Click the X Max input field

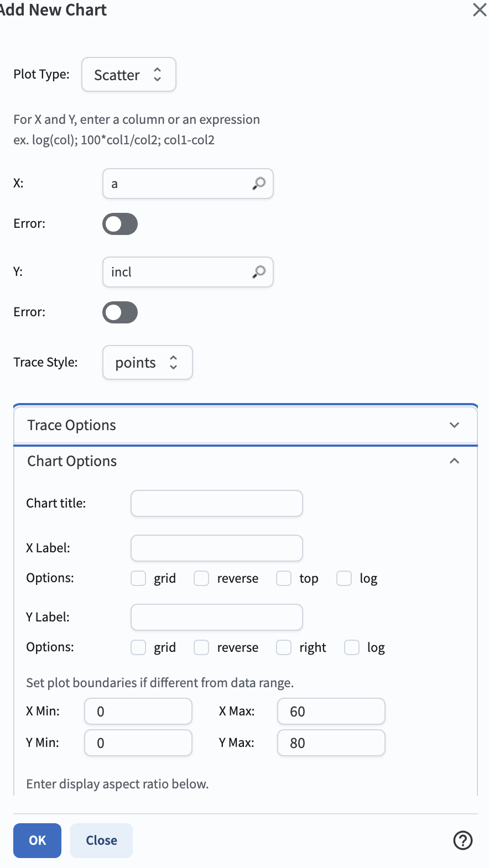pyautogui.click(x=331, y=712)
